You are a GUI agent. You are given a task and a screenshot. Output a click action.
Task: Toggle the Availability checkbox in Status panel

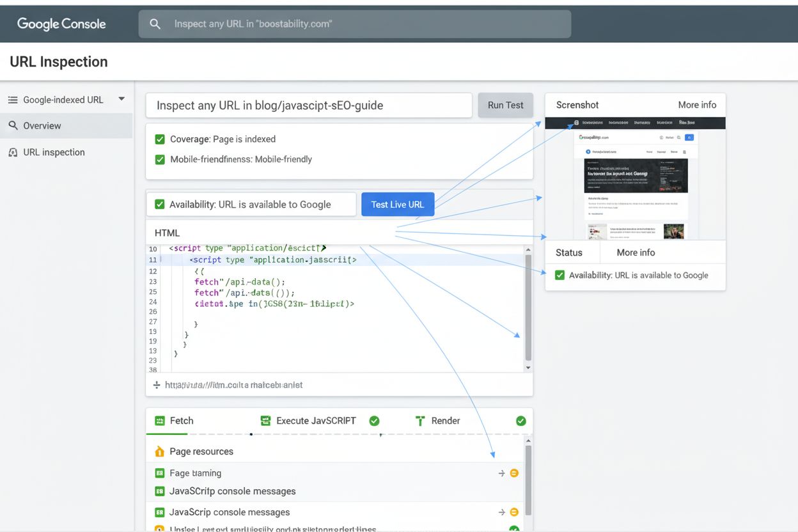click(559, 275)
